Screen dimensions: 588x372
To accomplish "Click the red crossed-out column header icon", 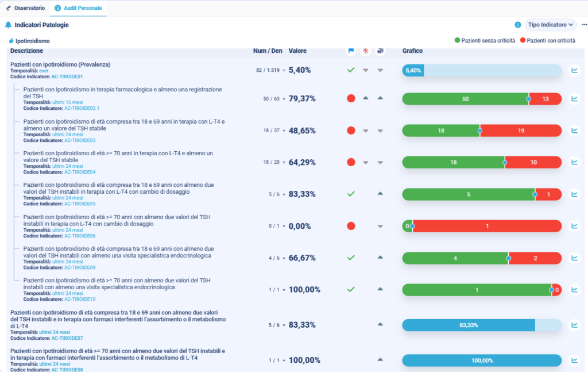I will click(x=366, y=51).
